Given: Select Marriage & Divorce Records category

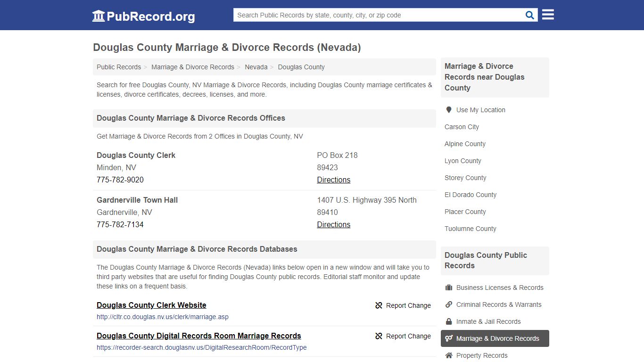Looking at the screenshot, I should tap(495, 338).
